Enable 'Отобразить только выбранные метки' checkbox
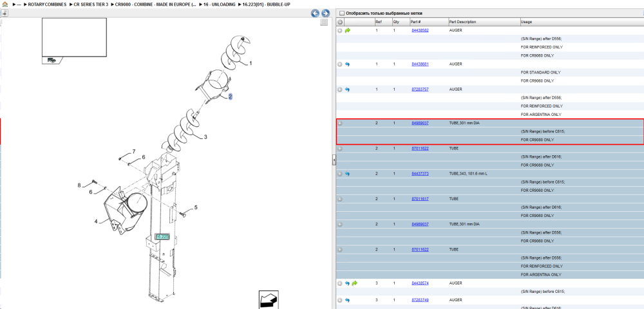The image size is (644, 309). (x=342, y=13)
